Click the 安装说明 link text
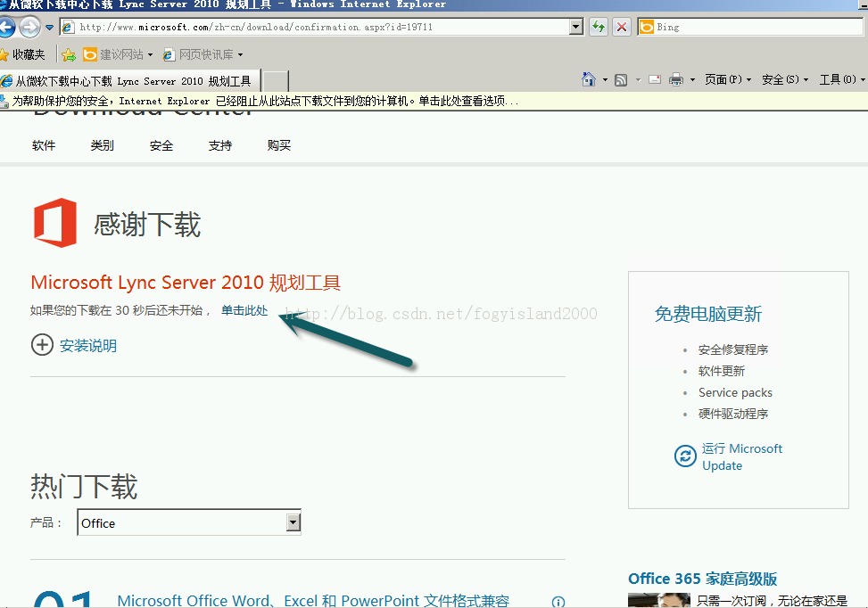 (x=88, y=346)
